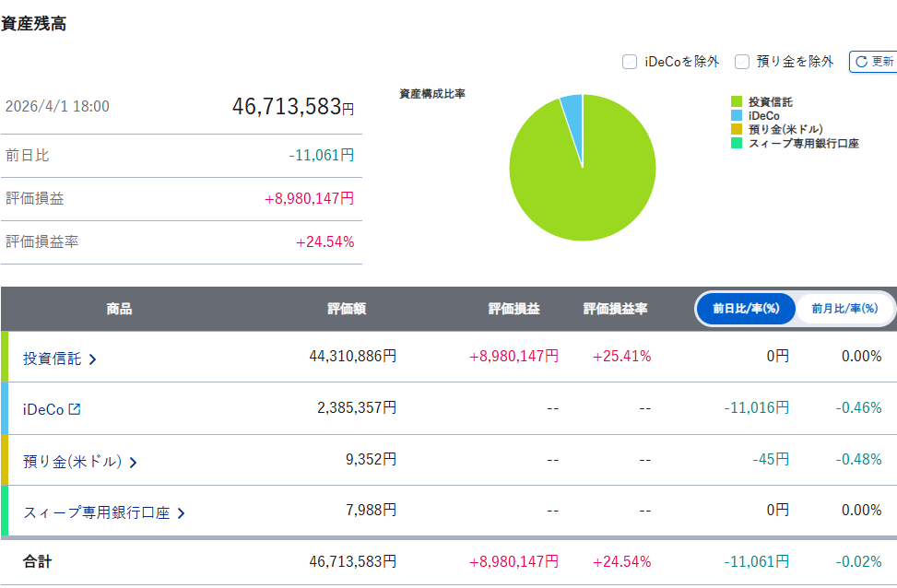
Task: Select the 前日比/率(%) toggle option
Action: (x=746, y=309)
